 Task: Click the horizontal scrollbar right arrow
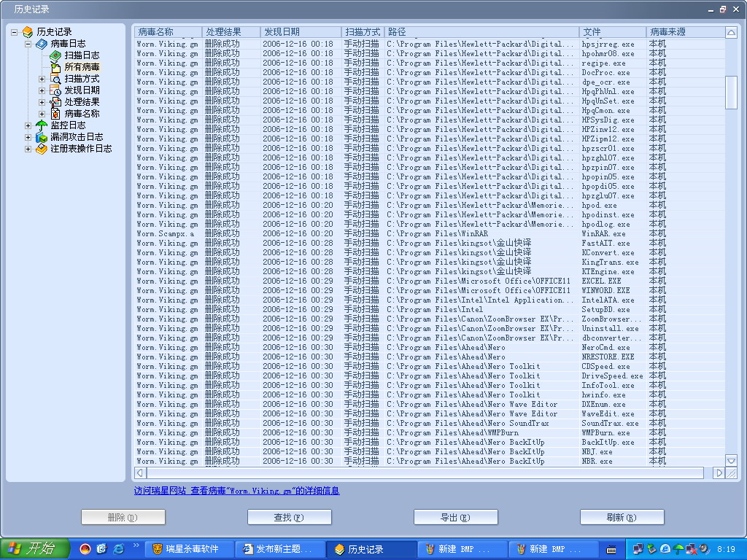tap(719, 472)
